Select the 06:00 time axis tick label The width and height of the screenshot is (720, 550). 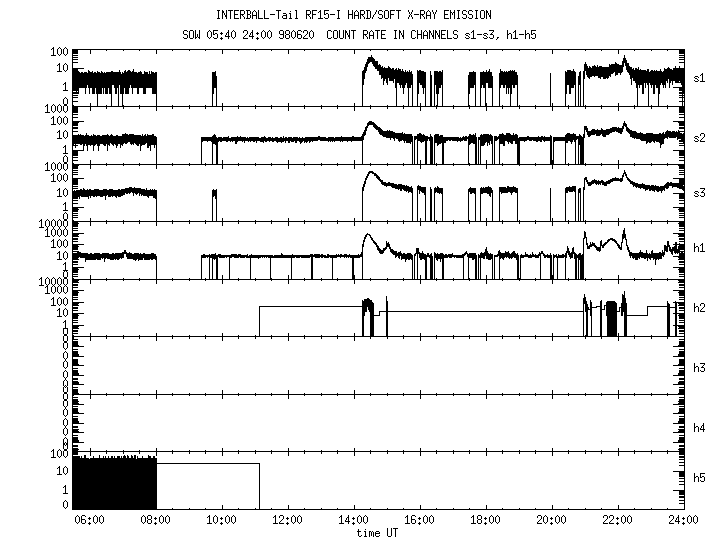click(89, 521)
